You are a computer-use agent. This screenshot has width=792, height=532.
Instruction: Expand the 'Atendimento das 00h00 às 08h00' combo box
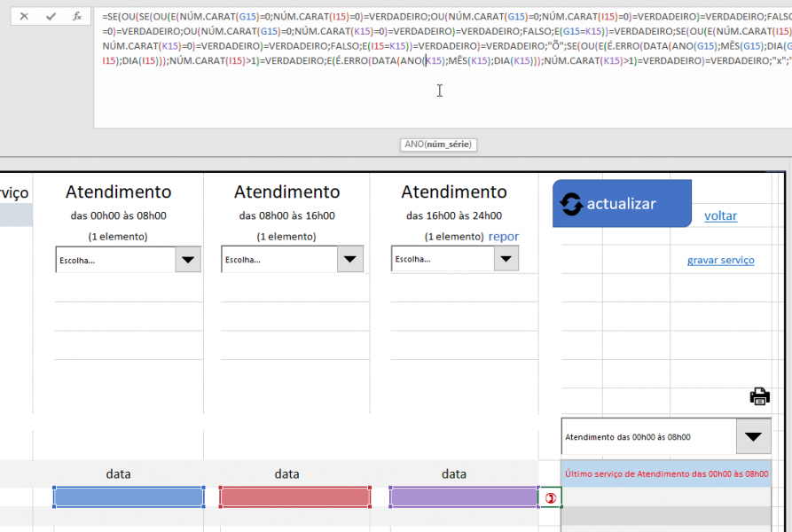point(753,436)
